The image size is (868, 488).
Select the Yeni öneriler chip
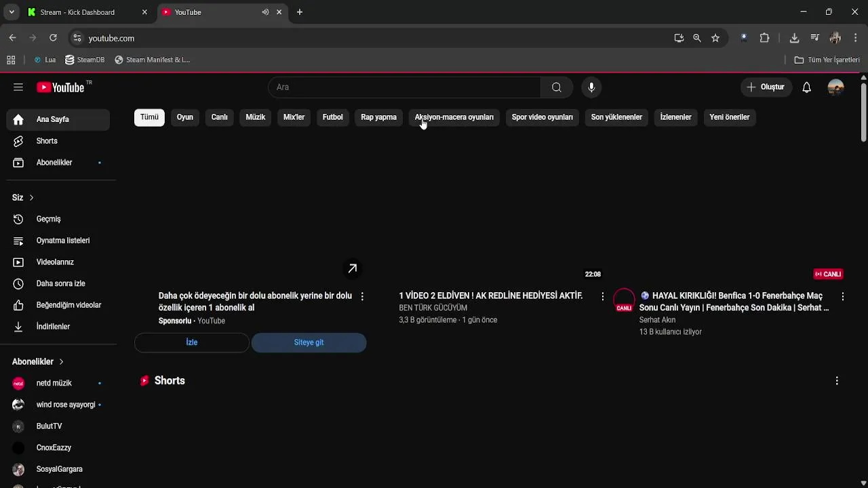click(x=730, y=117)
